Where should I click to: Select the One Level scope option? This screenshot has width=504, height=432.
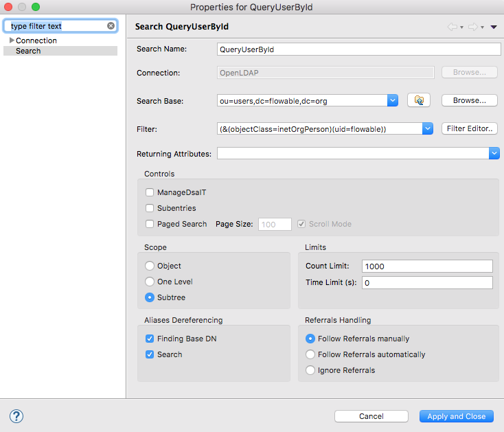coord(150,282)
